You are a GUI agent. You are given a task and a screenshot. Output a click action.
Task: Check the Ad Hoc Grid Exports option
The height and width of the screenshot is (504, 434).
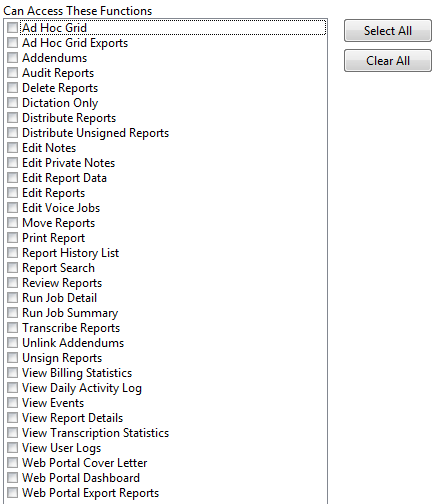pyautogui.click(x=12, y=43)
